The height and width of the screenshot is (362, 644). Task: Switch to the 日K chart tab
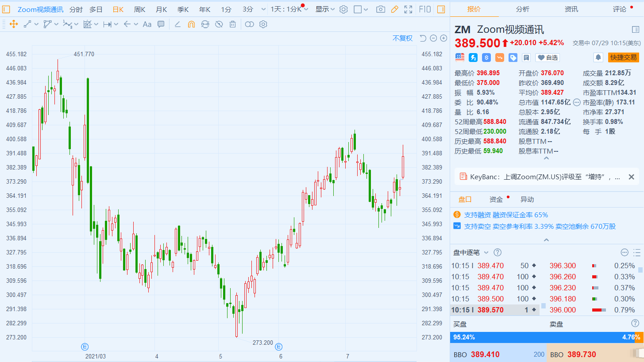coord(118,9)
